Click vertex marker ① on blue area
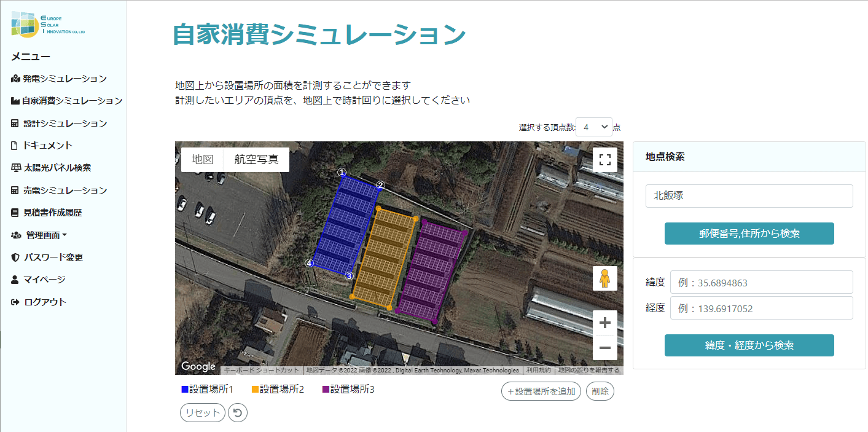The width and height of the screenshot is (868, 432). (342, 173)
